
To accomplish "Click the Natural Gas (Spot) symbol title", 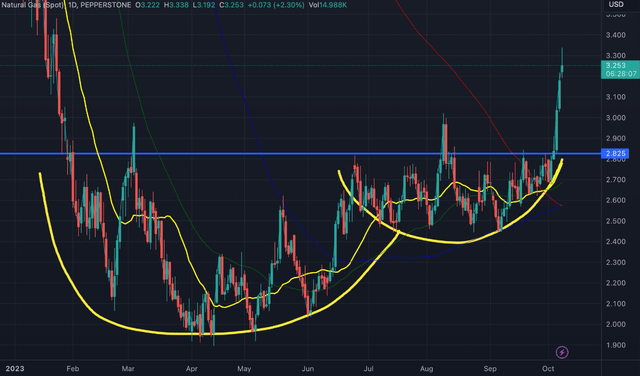I will (x=32, y=5).
